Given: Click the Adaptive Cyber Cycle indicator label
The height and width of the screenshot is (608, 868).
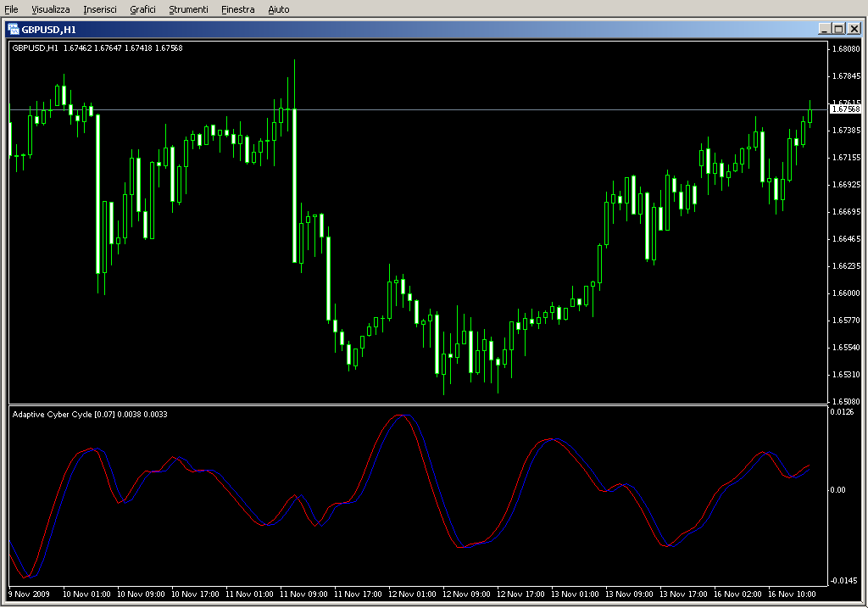Looking at the screenshot, I should click(x=90, y=414).
